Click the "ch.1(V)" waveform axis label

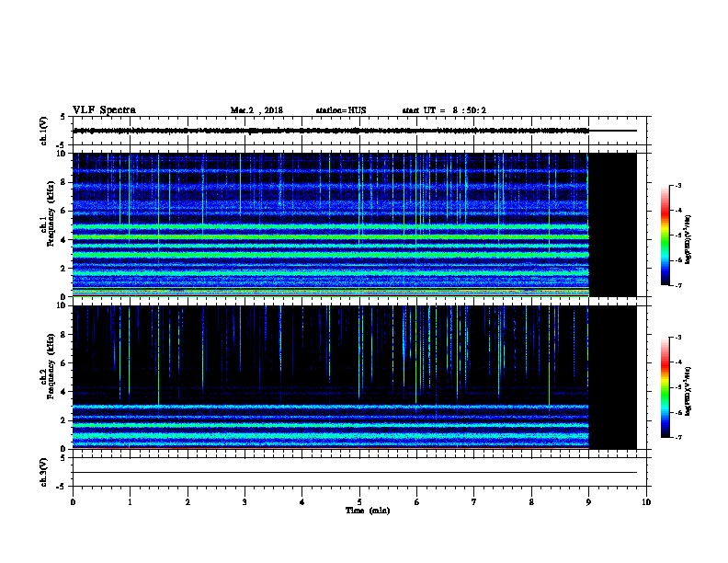(x=43, y=131)
